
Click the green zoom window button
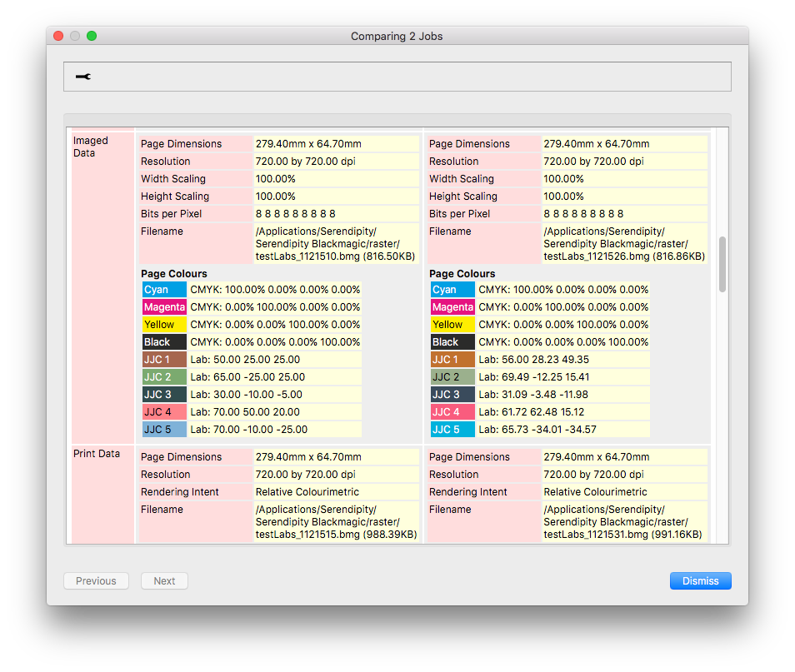pyautogui.click(x=92, y=36)
